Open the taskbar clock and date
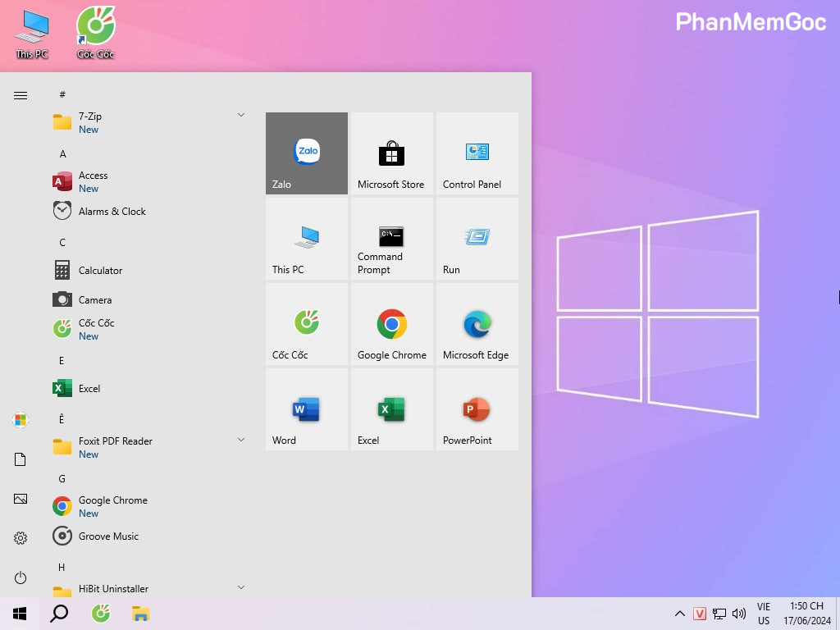Image resolution: width=840 pixels, height=630 pixels. point(806,613)
